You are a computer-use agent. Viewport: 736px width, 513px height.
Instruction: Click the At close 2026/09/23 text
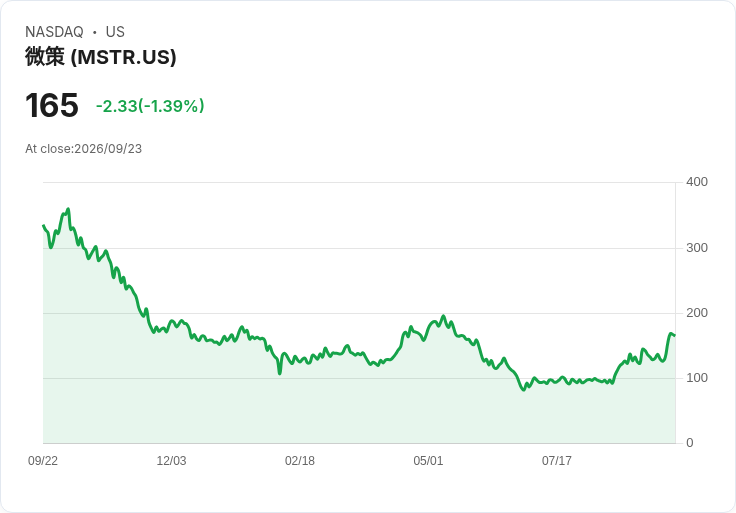(84, 149)
